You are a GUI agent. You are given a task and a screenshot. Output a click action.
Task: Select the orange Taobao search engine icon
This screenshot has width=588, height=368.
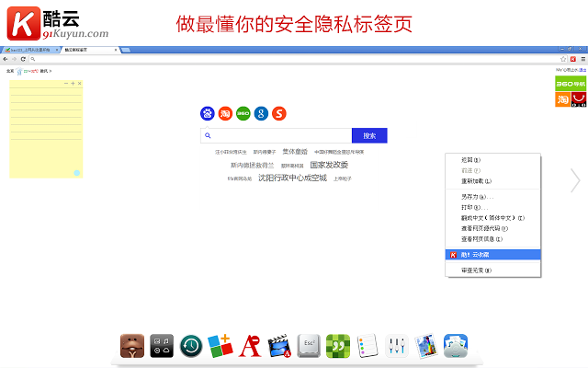click(225, 113)
